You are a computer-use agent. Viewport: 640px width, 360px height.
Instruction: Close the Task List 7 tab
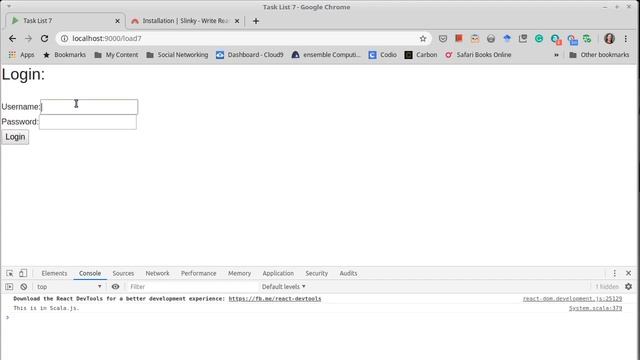(x=118, y=21)
